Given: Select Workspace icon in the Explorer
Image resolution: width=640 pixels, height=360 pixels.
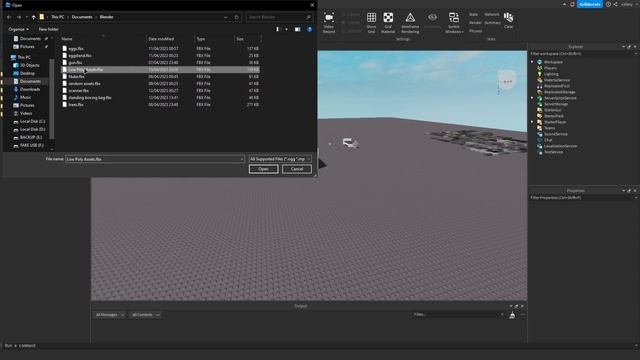Looking at the screenshot, I should [x=540, y=62].
